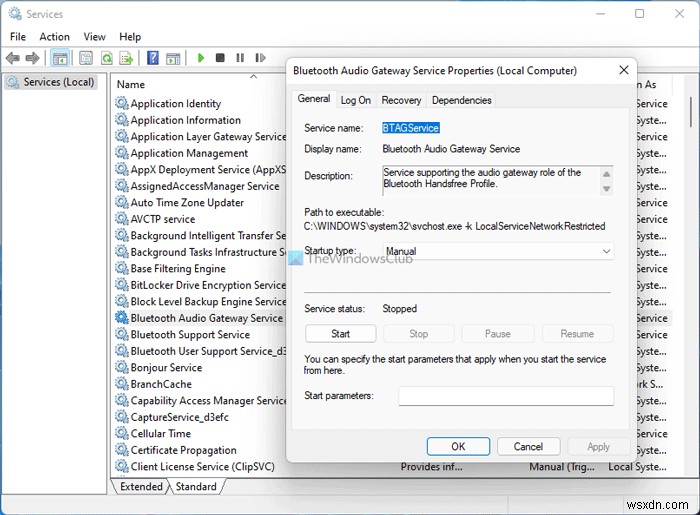700x515 pixels.
Task: Select Services (Local) in the tree
Action: click(x=51, y=82)
